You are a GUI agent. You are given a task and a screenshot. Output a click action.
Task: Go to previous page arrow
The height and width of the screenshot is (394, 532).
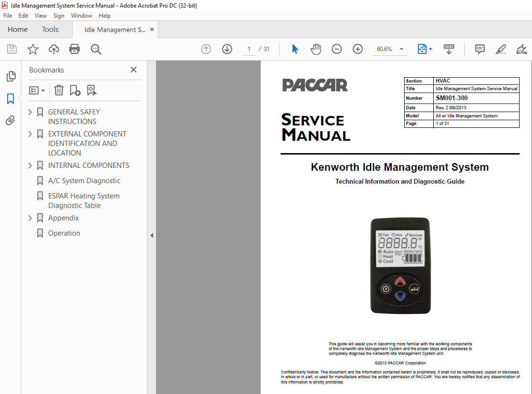pyautogui.click(x=206, y=49)
